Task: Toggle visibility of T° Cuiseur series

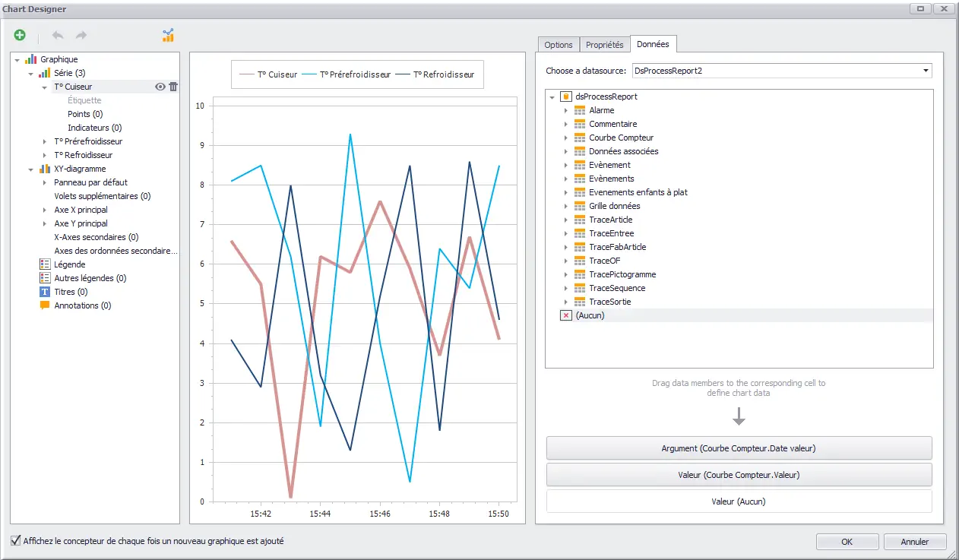Action: (x=160, y=87)
